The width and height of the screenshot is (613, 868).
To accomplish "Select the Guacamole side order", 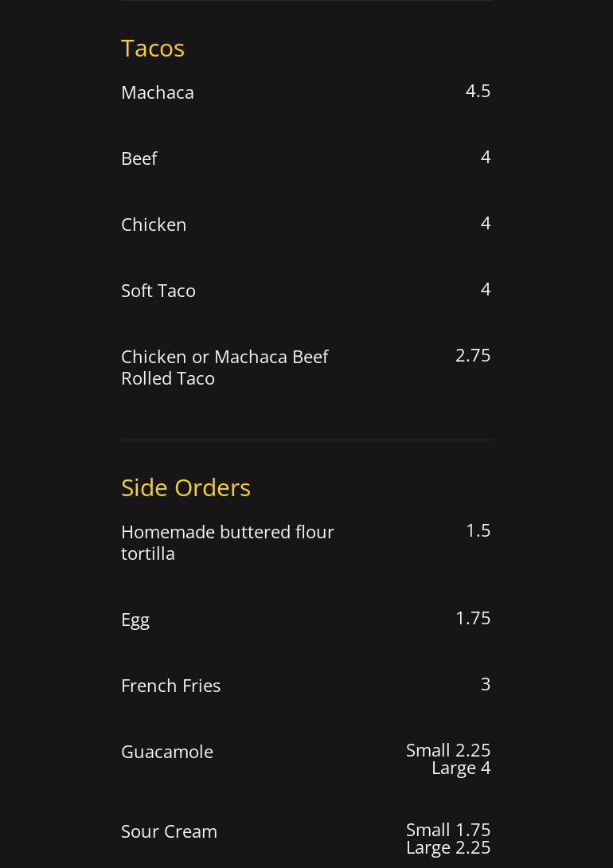I will coord(167,752).
